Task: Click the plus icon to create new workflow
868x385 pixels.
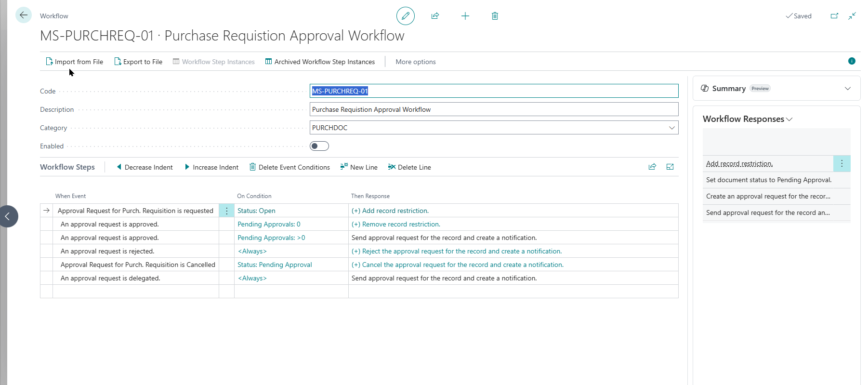Action: pyautogui.click(x=465, y=16)
